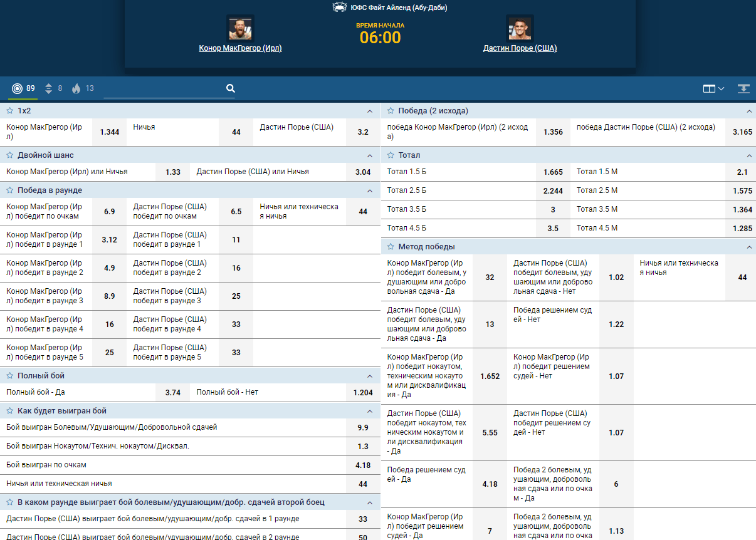Choose МакГрегор wins round 1 at 3.12
This screenshot has width=756, height=540.
point(109,240)
